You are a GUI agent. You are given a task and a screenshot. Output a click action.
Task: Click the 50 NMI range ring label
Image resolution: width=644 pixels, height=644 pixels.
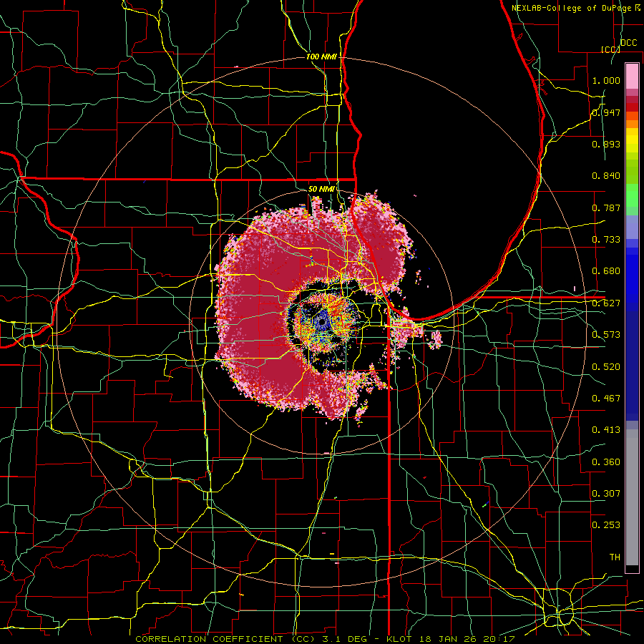(x=321, y=189)
